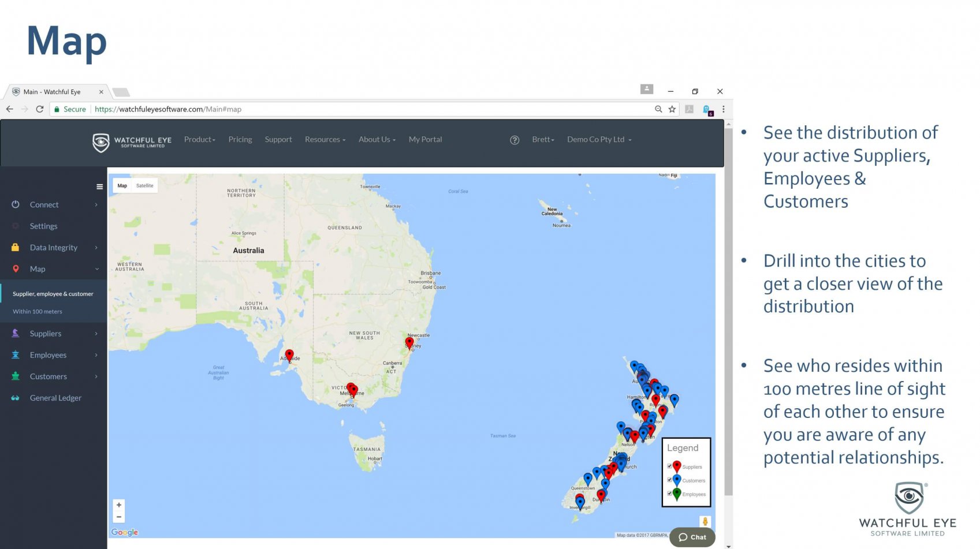980x549 pixels.
Task: Open the About Us dropdown menu
Action: coord(377,140)
